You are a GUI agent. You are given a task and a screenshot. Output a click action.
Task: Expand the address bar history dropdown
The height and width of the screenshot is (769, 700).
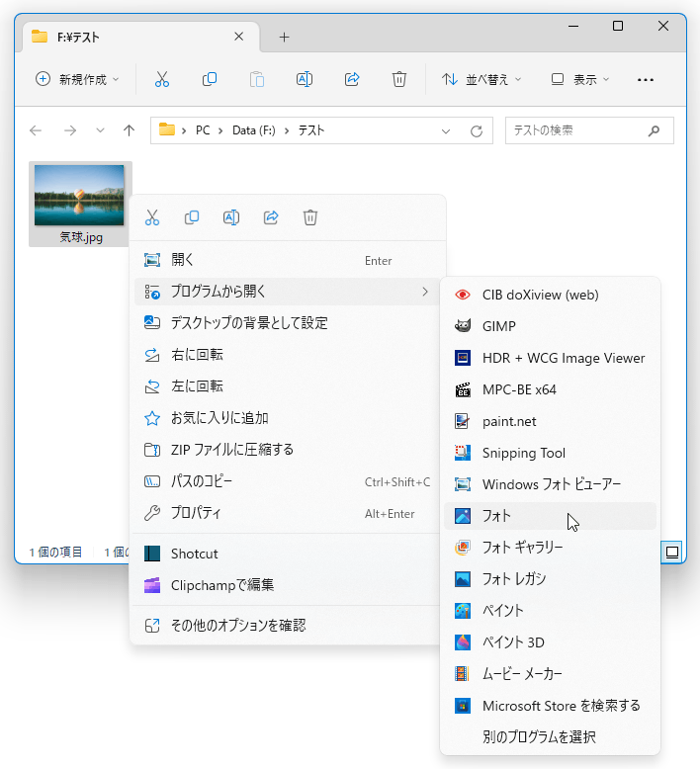click(x=446, y=130)
